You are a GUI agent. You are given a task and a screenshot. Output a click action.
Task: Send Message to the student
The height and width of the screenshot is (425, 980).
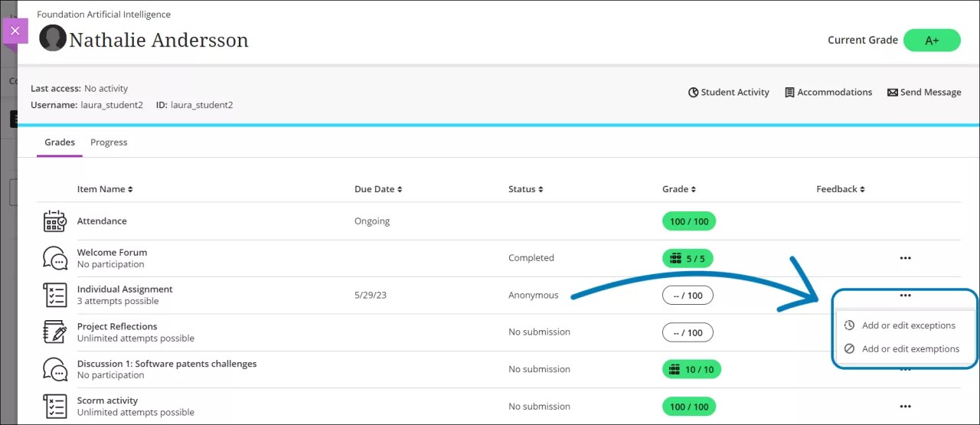[x=923, y=92]
